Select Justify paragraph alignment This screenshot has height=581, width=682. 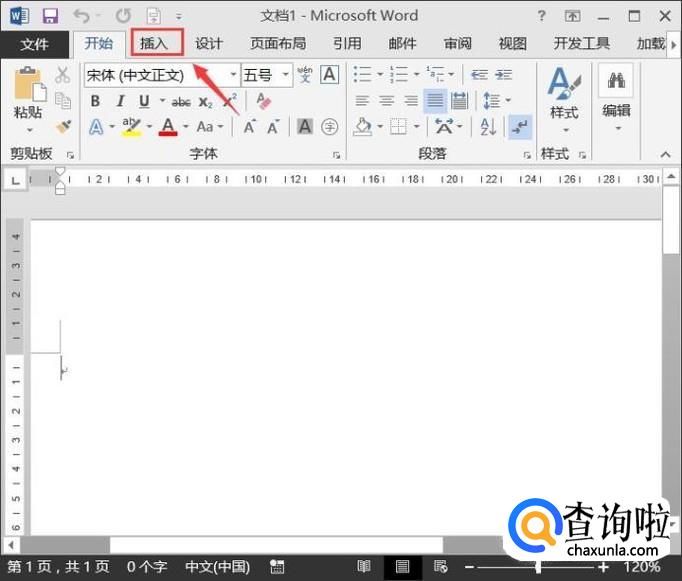click(435, 101)
